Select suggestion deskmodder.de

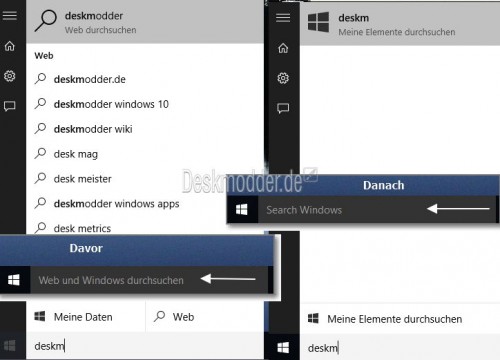coord(145,79)
